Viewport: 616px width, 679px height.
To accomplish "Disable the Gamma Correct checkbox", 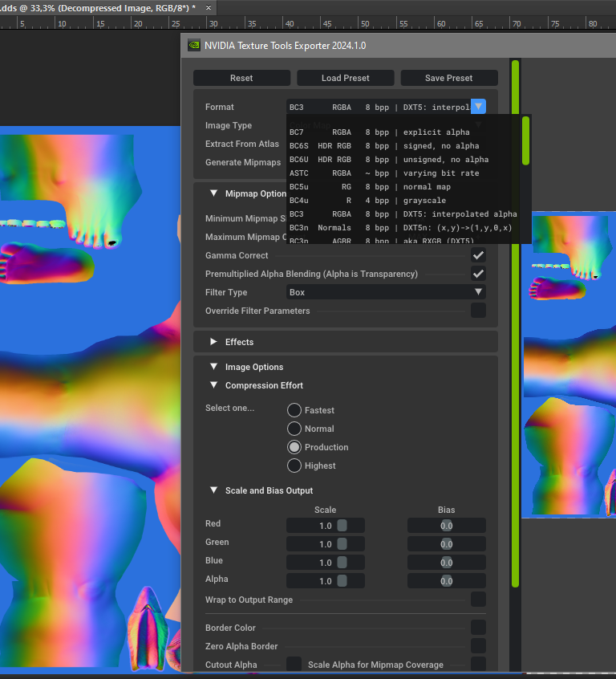I will [x=478, y=255].
